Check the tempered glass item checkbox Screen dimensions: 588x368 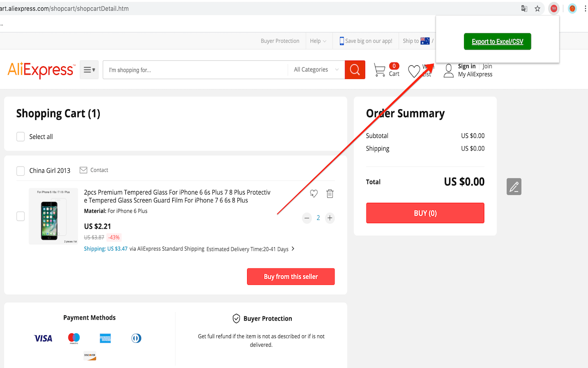pyautogui.click(x=21, y=216)
